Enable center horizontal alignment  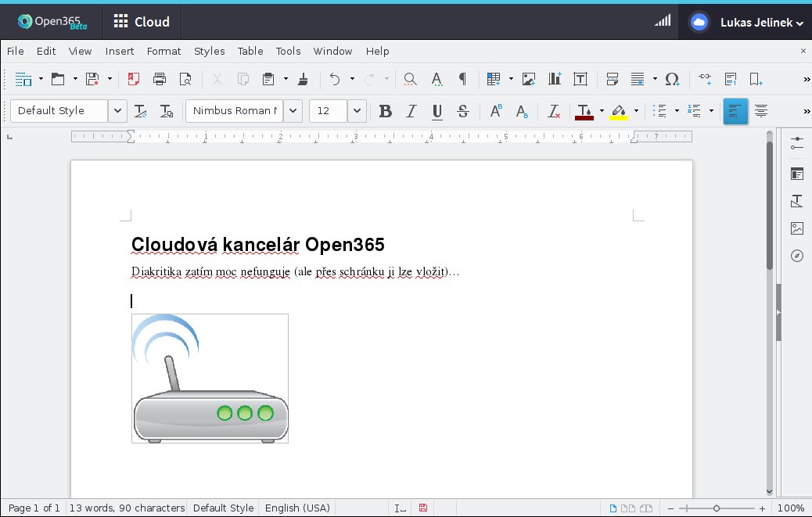coord(760,111)
